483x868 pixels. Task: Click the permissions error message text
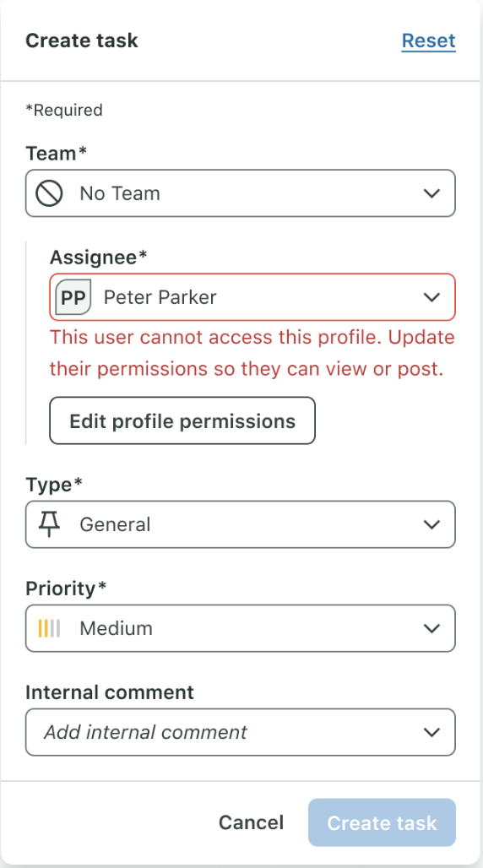point(252,353)
